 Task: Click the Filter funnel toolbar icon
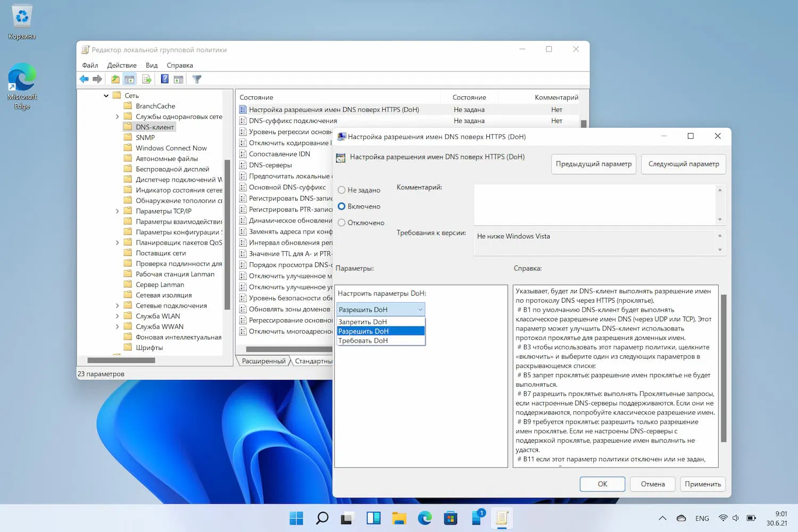tap(197, 79)
